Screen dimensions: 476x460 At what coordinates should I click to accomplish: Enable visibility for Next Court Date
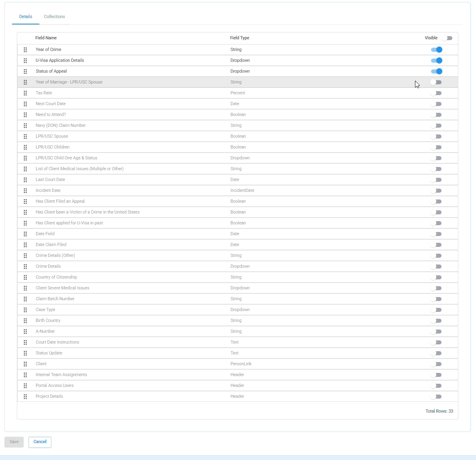(436, 104)
